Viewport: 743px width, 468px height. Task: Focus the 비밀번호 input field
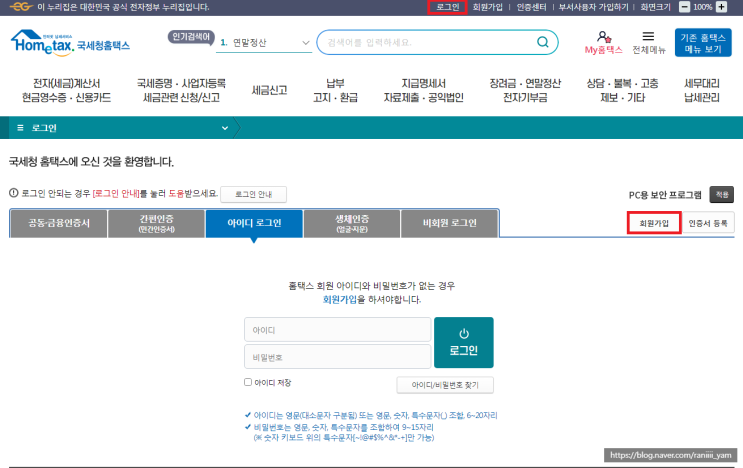point(337,357)
